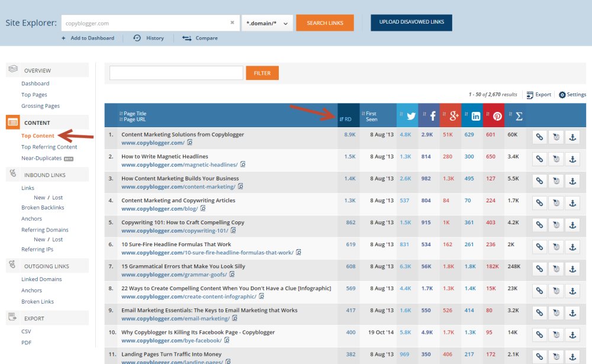Open Broken Links under Outgoing Links
This screenshot has height=364, width=592.
[x=37, y=301]
